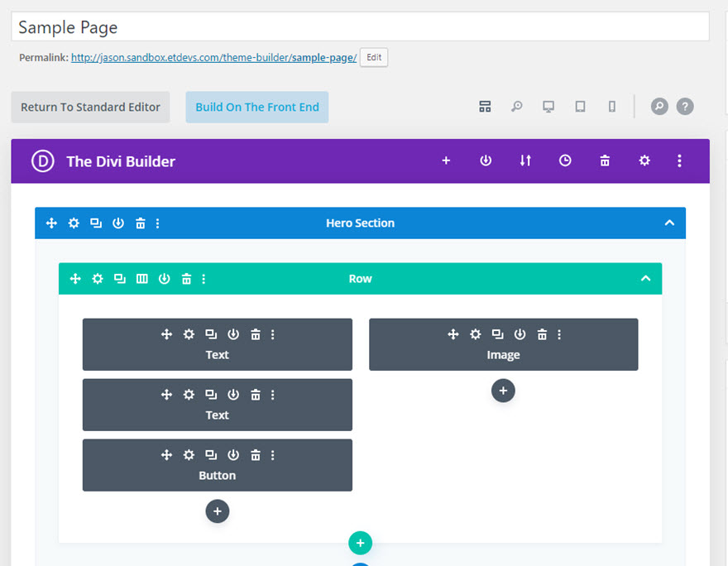
Task: Click Build On The Front End button
Action: click(257, 108)
